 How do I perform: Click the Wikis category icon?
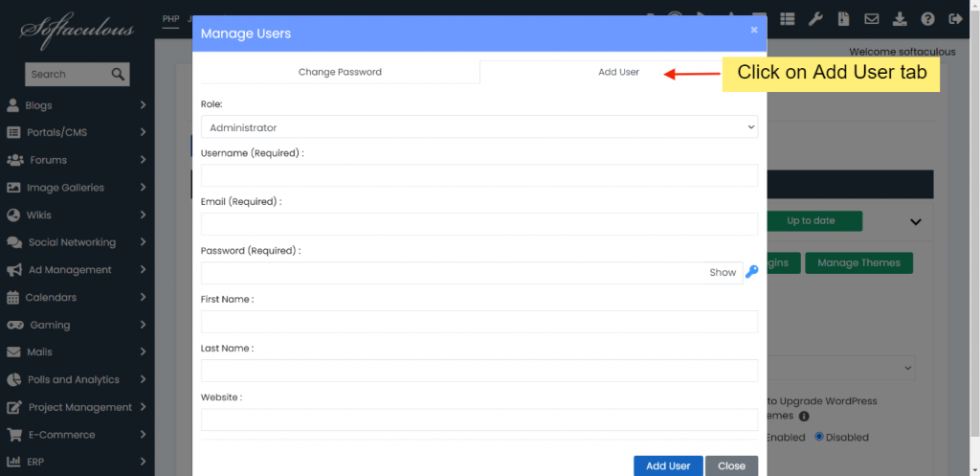[x=13, y=215]
